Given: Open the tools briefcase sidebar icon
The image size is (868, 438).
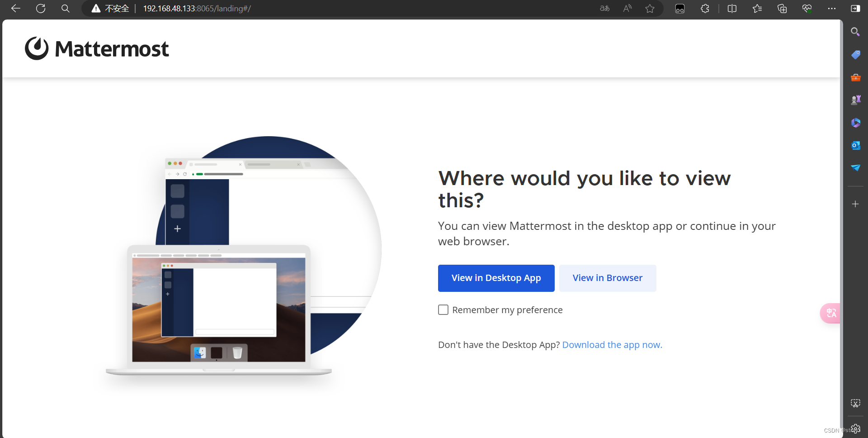Looking at the screenshot, I should (x=855, y=77).
